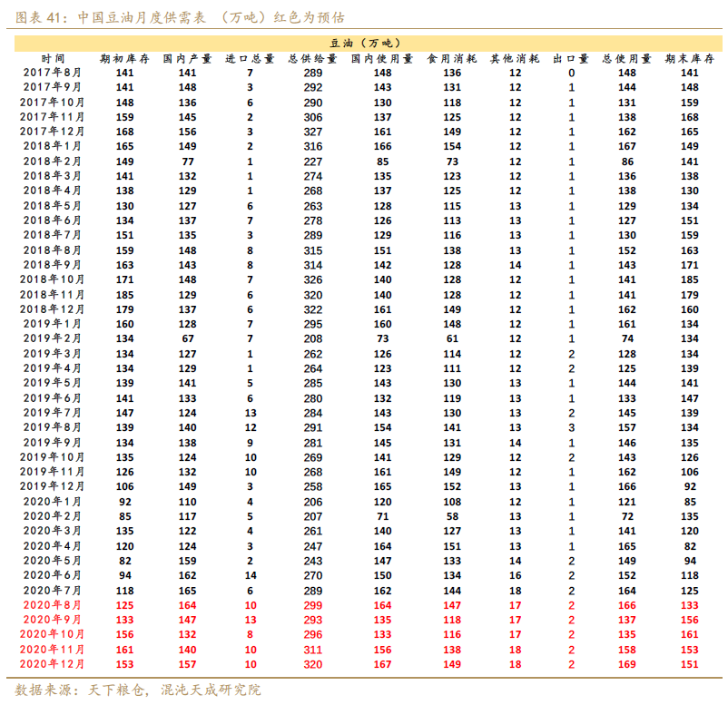Screen dimensions: 728x705
Task: Select the 2018年6月 row label
Action: pyautogui.click(x=52, y=220)
